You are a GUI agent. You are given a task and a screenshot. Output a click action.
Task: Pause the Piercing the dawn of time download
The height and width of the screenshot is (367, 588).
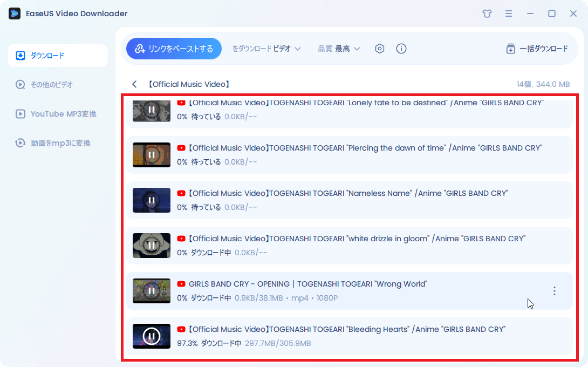coord(152,155)
